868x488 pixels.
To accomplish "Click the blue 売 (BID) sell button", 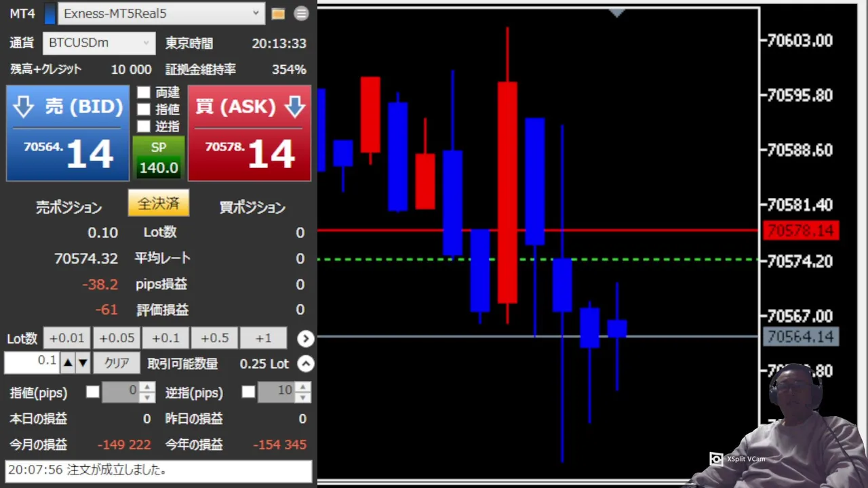I will 68,133.
